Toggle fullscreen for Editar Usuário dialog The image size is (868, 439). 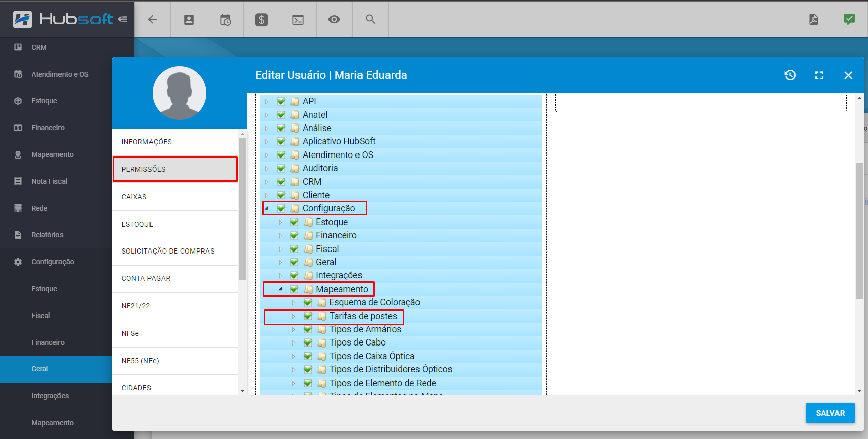(x=819, y=75)
